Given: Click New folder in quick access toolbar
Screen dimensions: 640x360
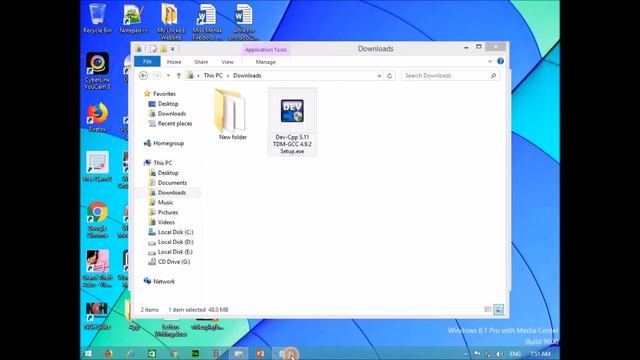Looking at the screenshot, I should point(163,49).
